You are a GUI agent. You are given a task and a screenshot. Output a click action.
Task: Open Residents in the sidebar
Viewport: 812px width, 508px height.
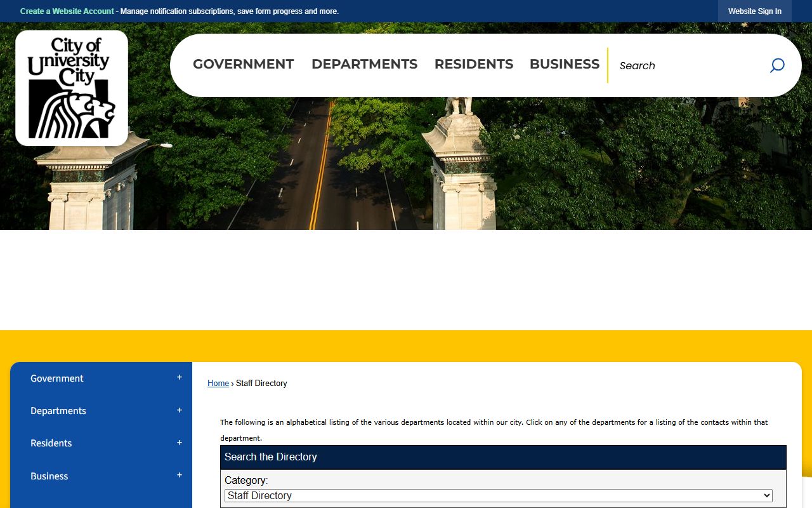(x=51, y=443)
